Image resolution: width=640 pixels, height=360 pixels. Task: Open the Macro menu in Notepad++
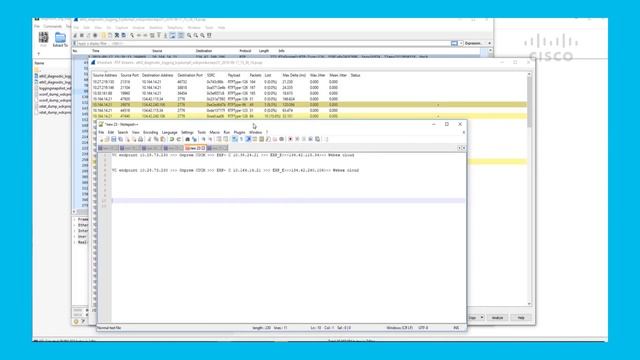click(214, 132)
